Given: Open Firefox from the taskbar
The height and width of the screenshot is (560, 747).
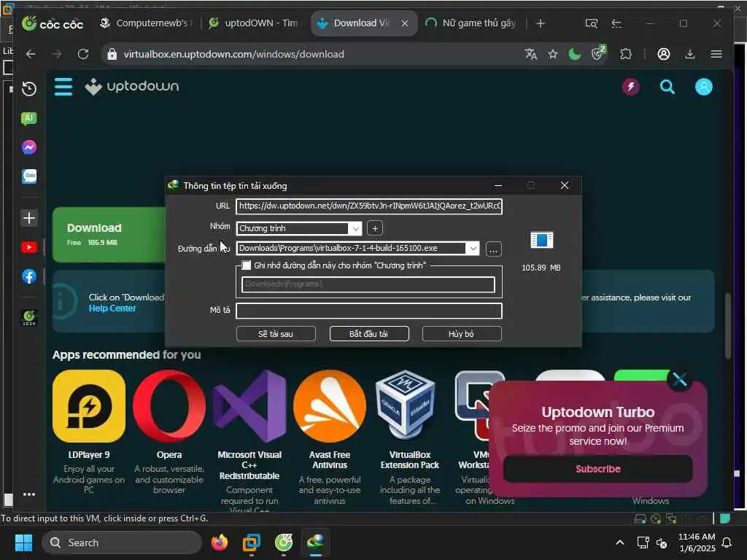Looking at the screenshot, I should tap(220, 542).
